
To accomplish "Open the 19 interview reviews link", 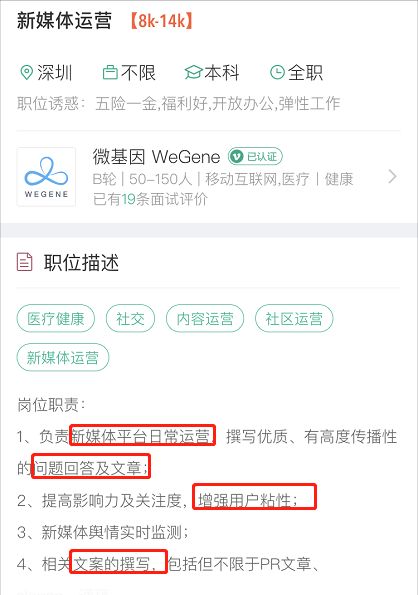I will [x=150, y=199].
